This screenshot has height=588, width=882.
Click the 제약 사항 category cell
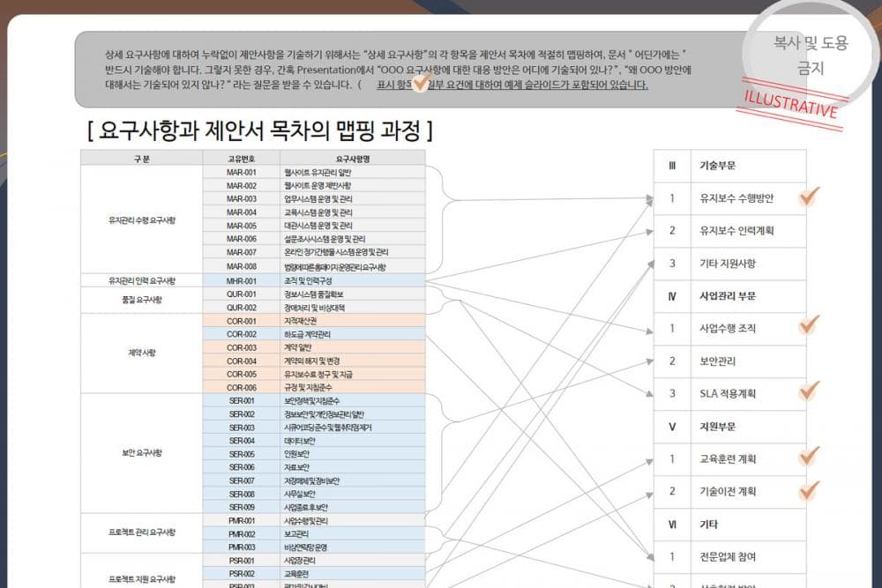click(142, 353)
